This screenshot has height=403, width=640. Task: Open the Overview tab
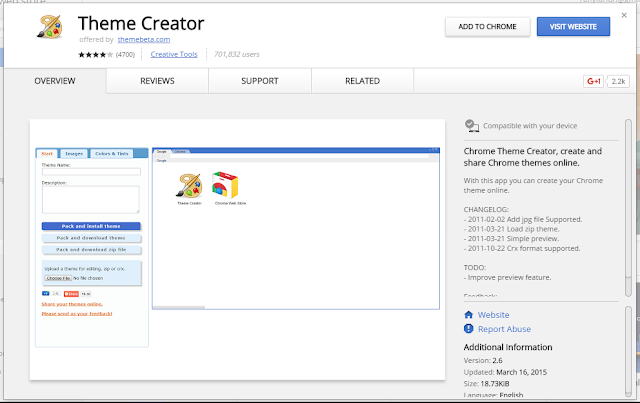[x=55, y=81]
